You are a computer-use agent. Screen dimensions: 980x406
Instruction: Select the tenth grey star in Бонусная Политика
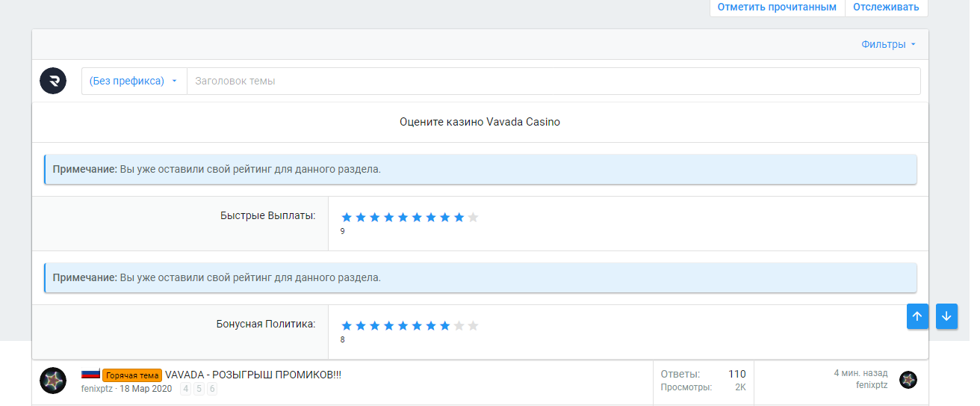tap(473, 326)
